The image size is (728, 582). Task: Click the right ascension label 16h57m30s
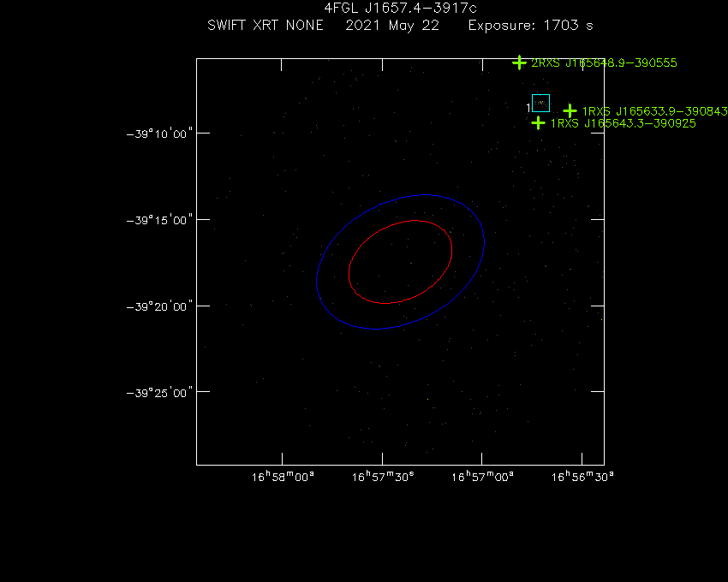383,477
